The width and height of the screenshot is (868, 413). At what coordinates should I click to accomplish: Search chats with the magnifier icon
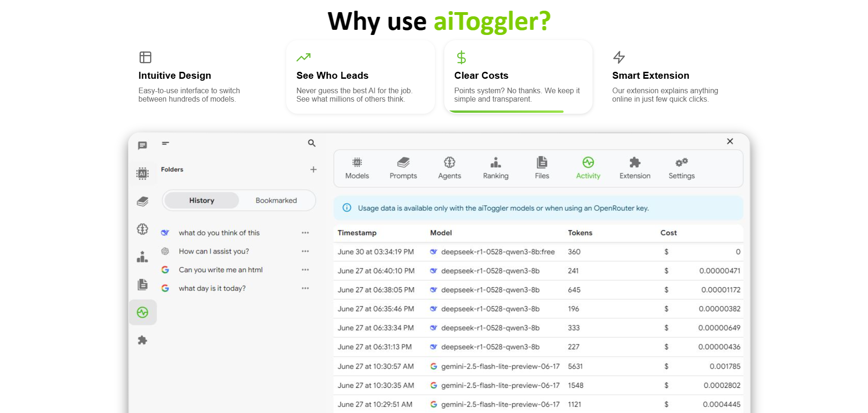312,143
